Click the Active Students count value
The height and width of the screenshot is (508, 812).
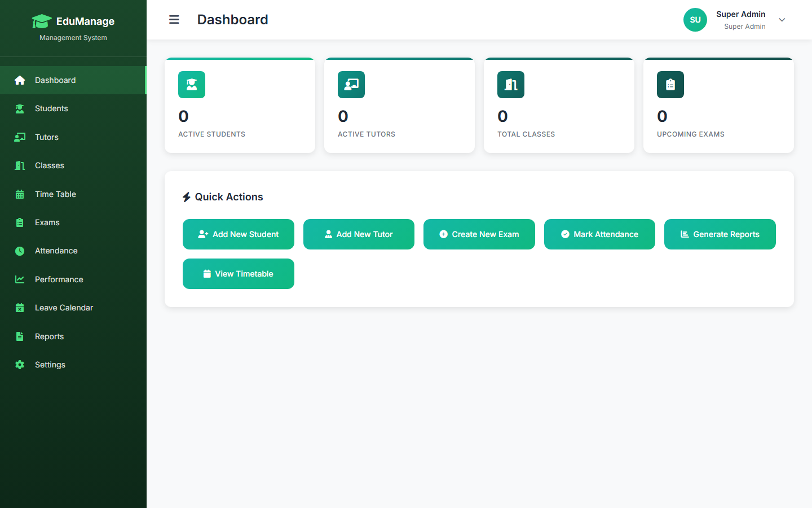pos(183,116)
